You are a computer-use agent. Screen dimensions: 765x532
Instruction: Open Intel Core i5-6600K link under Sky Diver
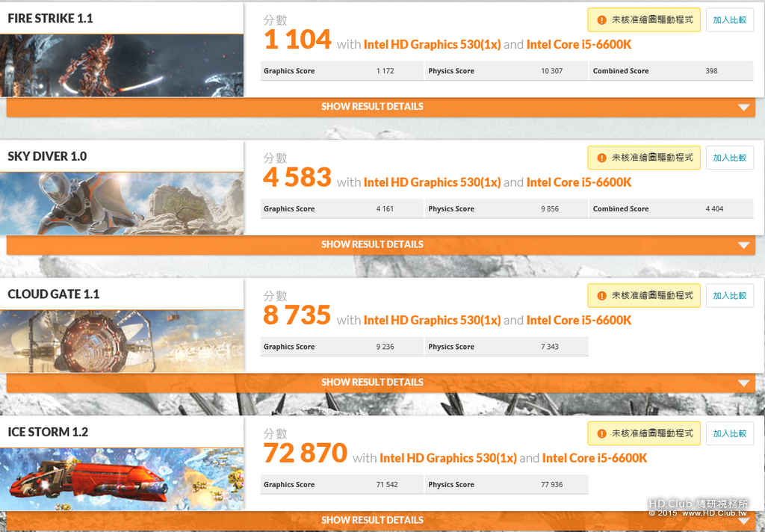point(579,182)
